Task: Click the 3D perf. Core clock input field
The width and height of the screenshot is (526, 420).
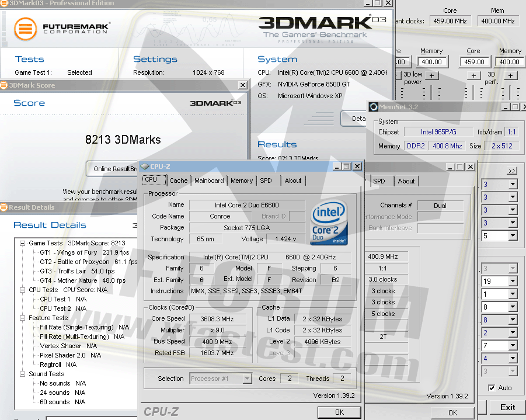Action: click(474, 62)
